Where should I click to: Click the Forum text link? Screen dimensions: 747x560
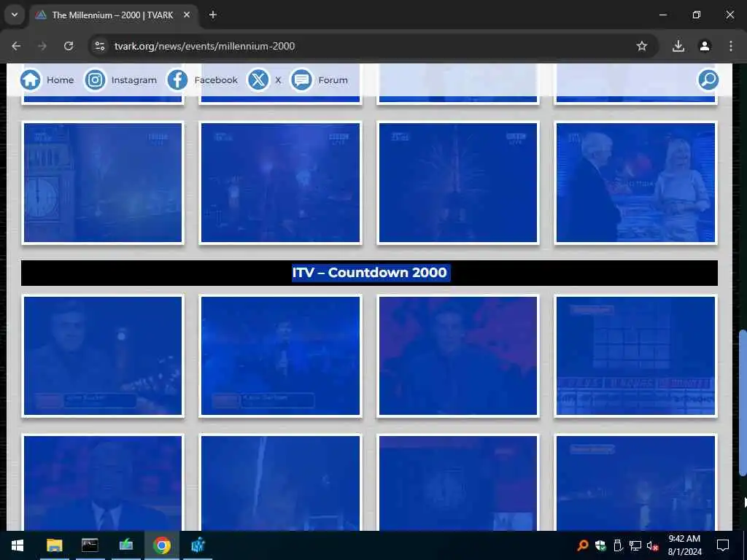tap(333, 80)
